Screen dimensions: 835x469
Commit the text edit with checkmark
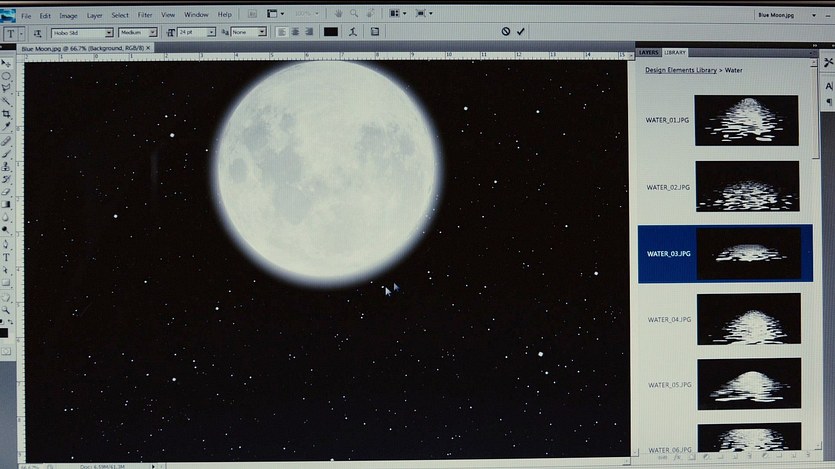[521, 32]
